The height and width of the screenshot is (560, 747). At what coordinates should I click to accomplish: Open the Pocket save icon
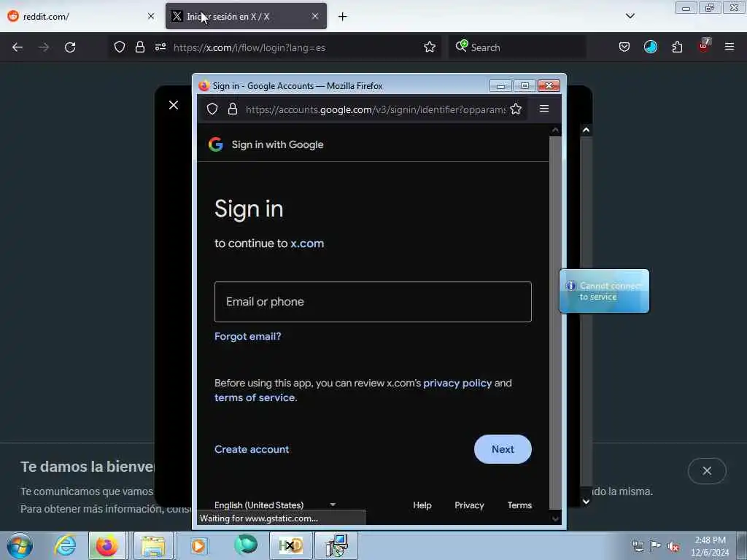tap(624, 47)
